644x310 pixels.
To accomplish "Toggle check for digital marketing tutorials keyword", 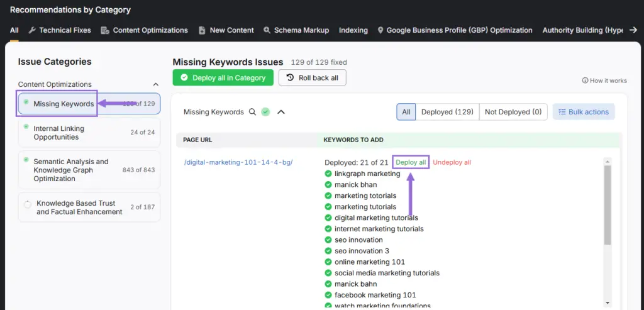I will click(x=328, y=218).
